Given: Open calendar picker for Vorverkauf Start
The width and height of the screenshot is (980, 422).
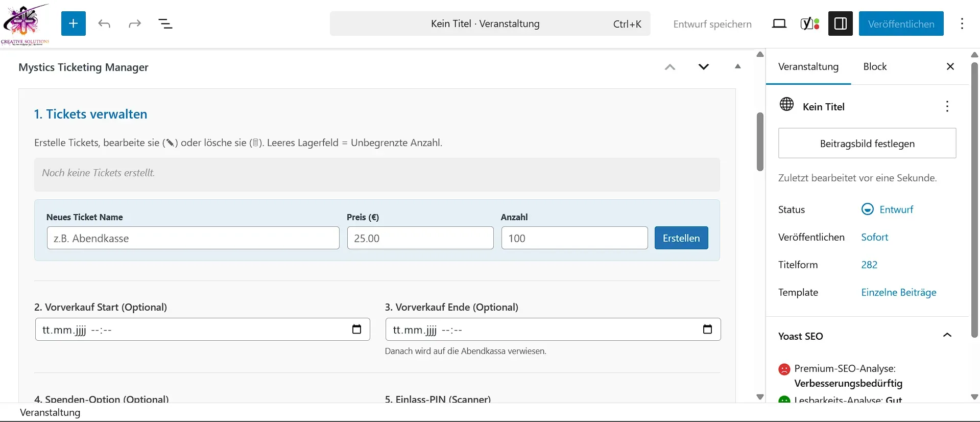Looking at the screenshot, I should [x=356, y=330].
